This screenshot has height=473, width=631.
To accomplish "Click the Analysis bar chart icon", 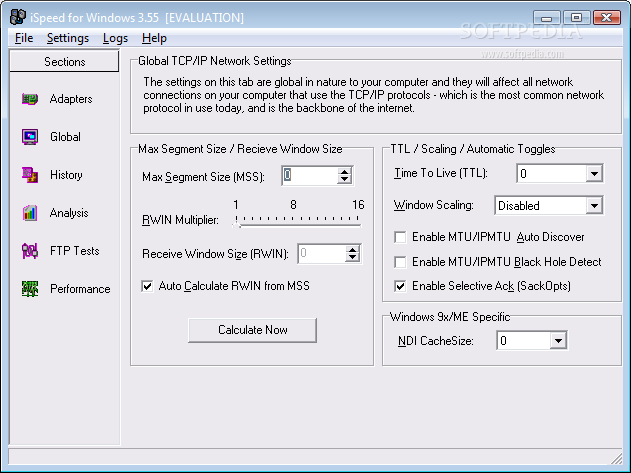I will (x=30, y=213).
